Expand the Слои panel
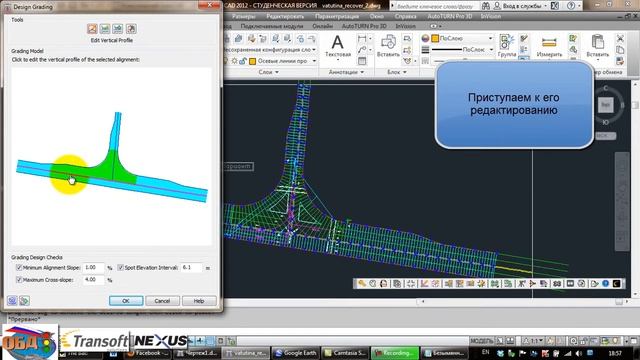 269,72
